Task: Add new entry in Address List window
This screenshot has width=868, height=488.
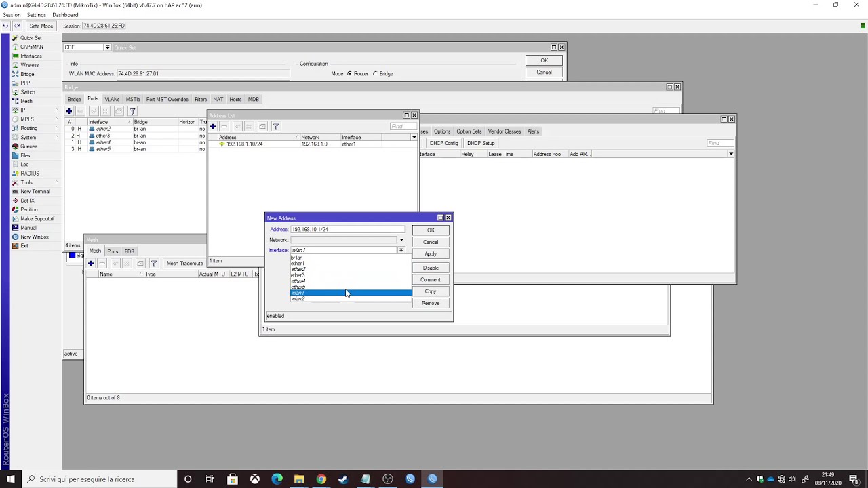Action: pyautogui.click(x=213, y=127)
